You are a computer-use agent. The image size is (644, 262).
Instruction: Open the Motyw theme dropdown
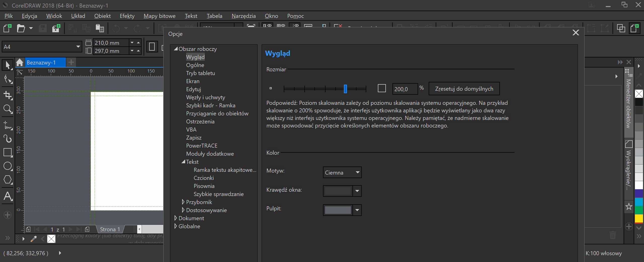pos(342,173)
